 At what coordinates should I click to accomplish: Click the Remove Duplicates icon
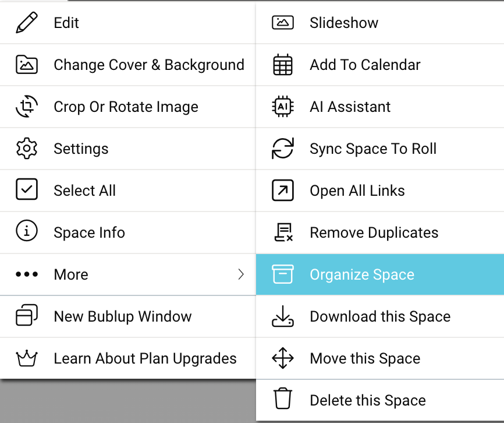pos(283,232)
